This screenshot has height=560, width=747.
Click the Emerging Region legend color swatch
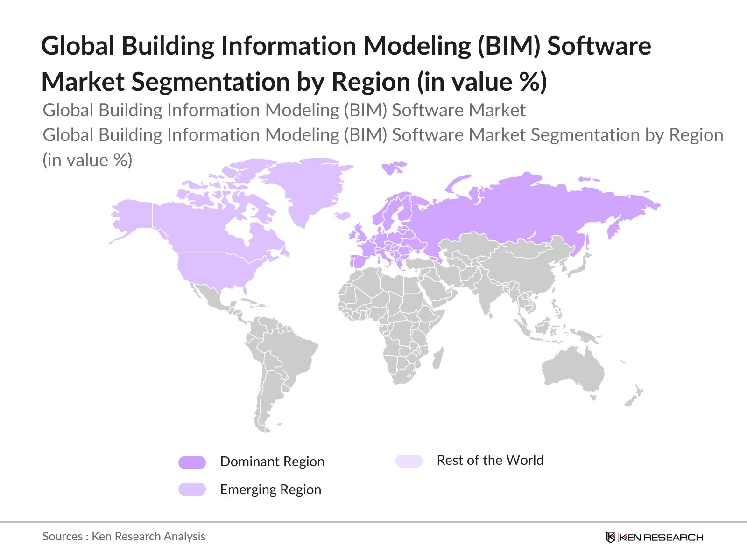click(x=192, y=490)
